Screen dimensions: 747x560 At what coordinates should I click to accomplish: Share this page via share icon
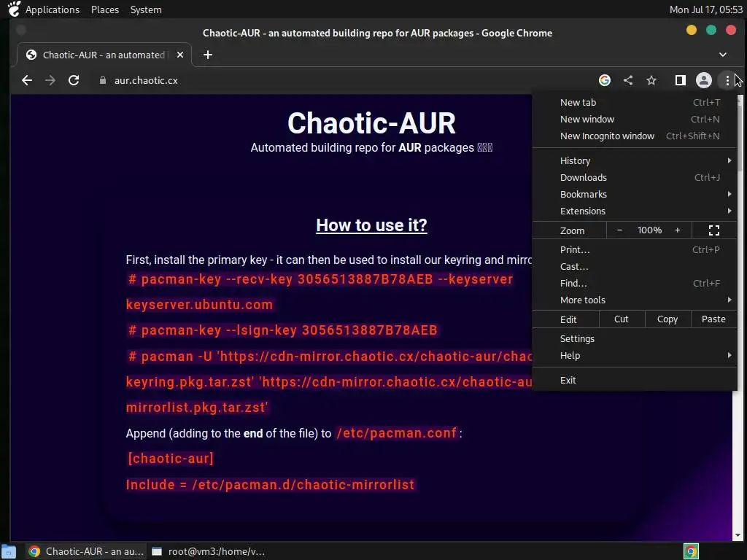pos(628,80)
